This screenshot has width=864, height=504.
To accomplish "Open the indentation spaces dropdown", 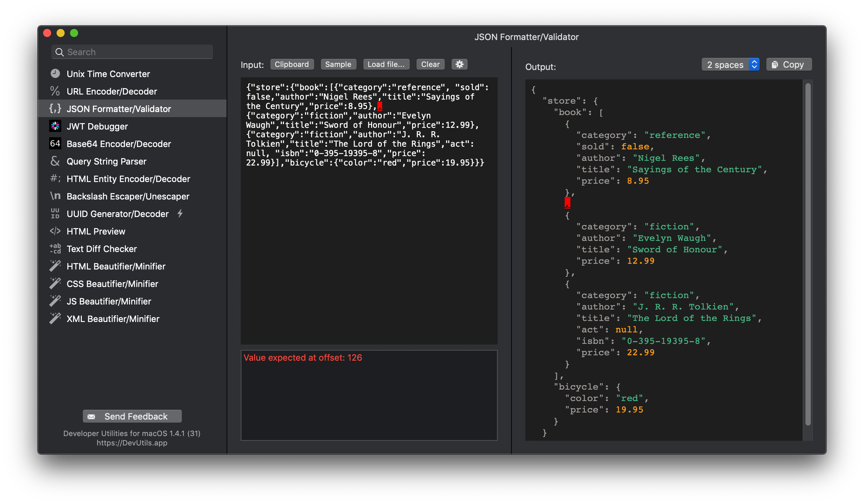I will click(731, 65).
